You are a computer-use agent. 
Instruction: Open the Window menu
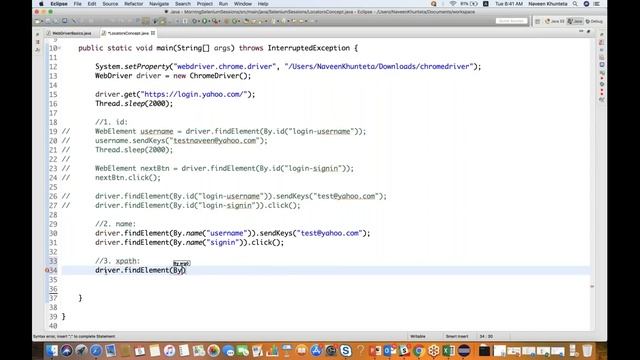243,4
